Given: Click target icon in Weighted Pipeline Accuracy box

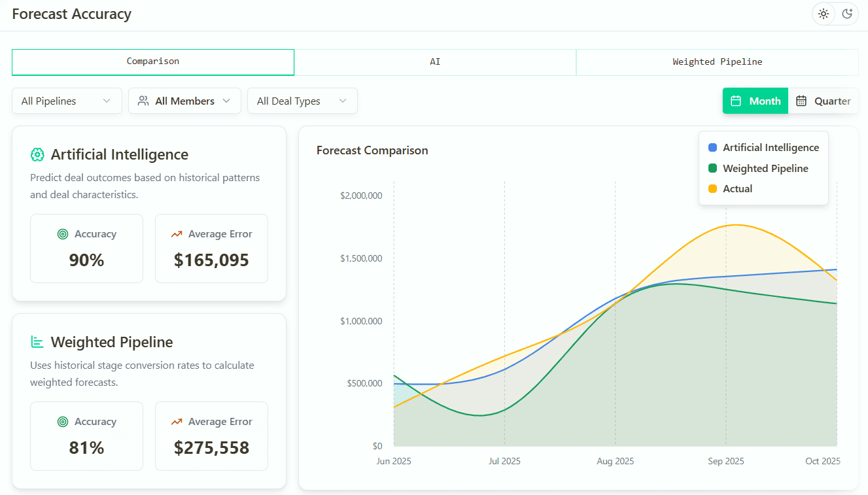Looking at the screenshot, I should point(63,422).
